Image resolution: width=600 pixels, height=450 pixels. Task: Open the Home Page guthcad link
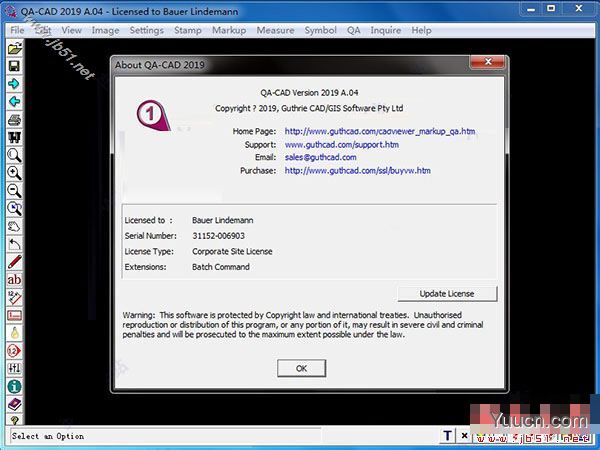point(380,131)
